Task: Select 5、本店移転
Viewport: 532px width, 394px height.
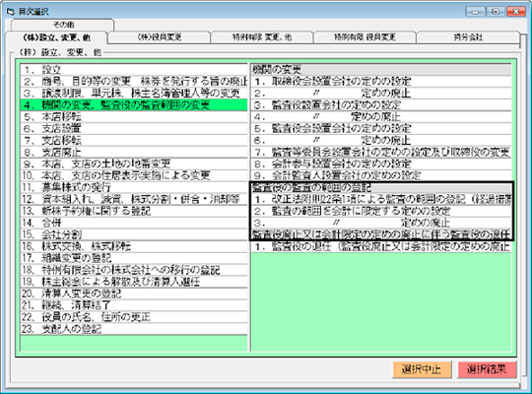Action: click(x=134, y=117)
